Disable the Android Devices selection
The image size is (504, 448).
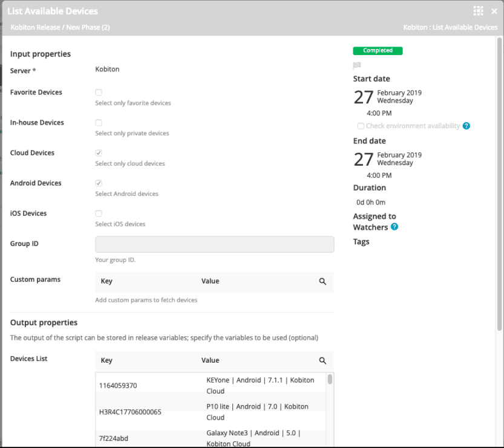[98, 183]
